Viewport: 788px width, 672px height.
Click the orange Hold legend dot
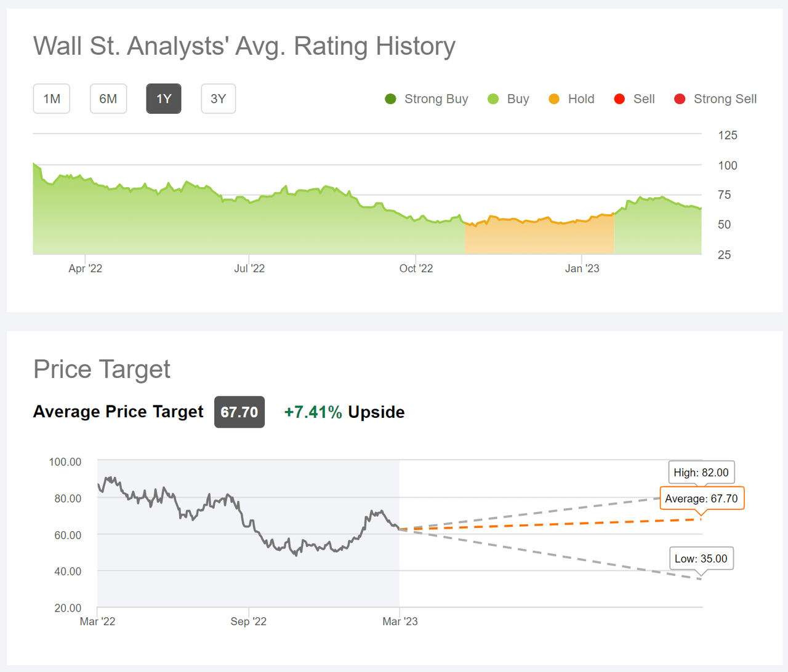point(555,98)
